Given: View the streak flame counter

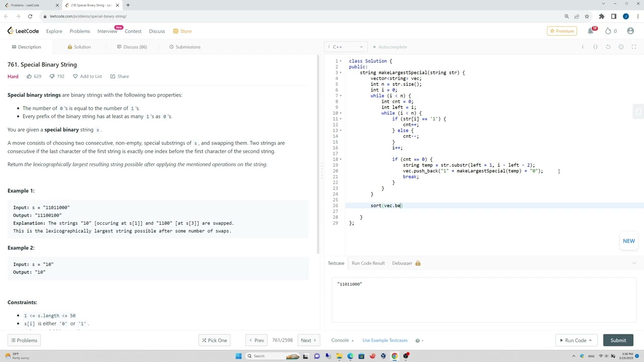Looking at the screenshot, I should coord(611,31).
